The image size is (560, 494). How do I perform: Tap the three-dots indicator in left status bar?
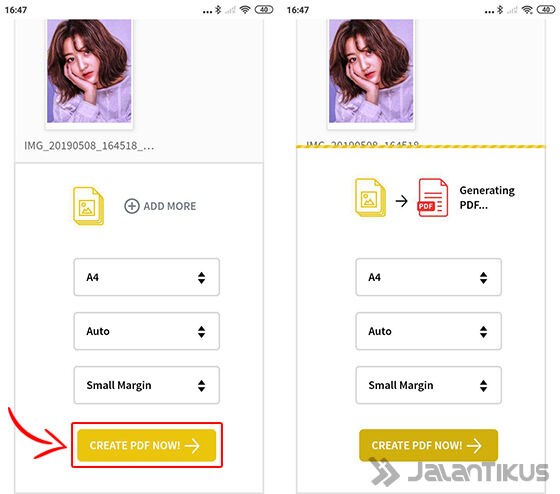[x=207, y=12]
